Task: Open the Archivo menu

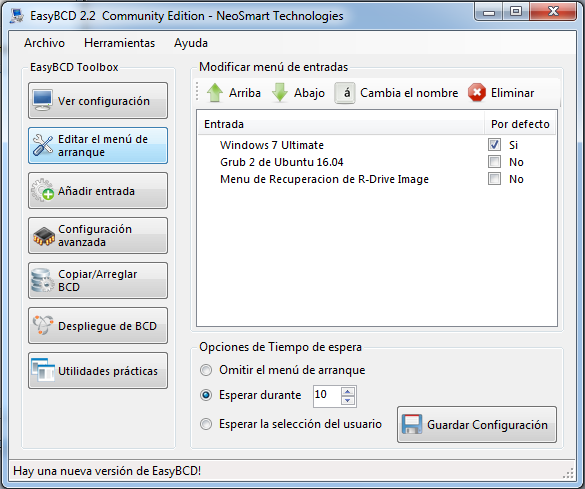Action: (44, 43)
